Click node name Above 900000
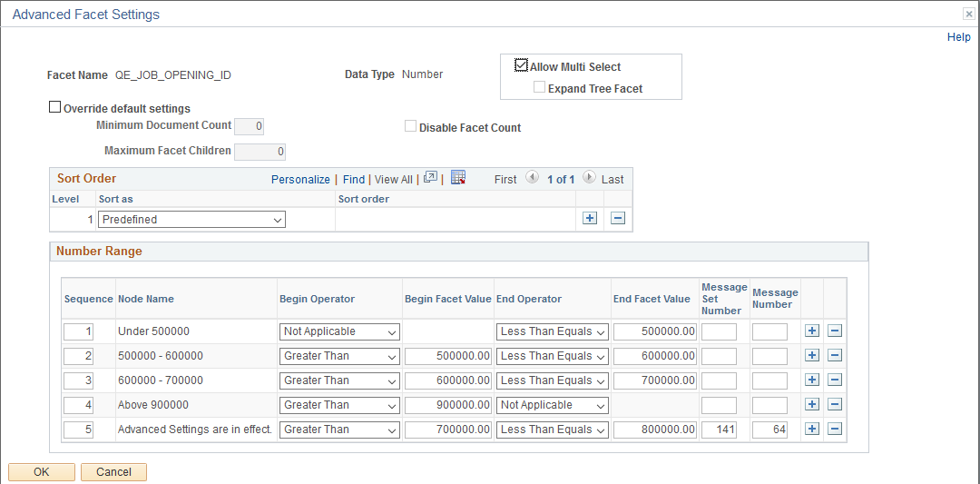980x484 pixels. [x=153, y=405]
